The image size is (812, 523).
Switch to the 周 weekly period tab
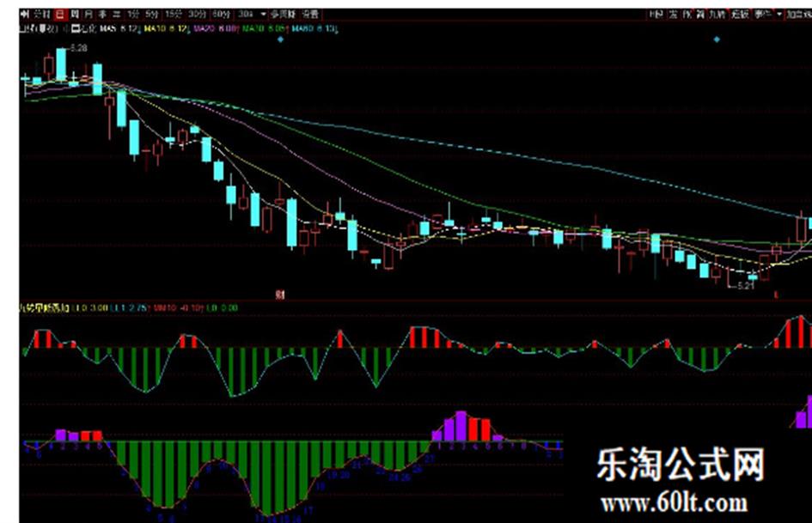click(x=75, y=15)
